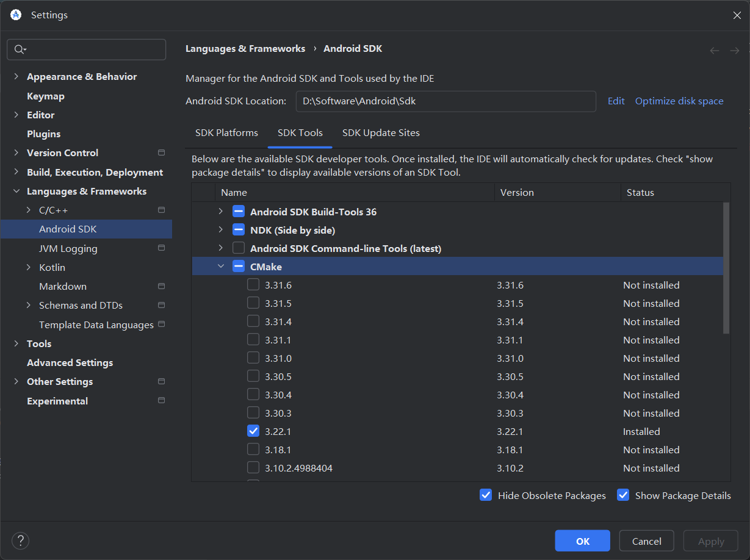The height and width of the screenshot is (560, 750).
Task: Disable Hide Obsolete Packages
Action: tap(485, 495)
